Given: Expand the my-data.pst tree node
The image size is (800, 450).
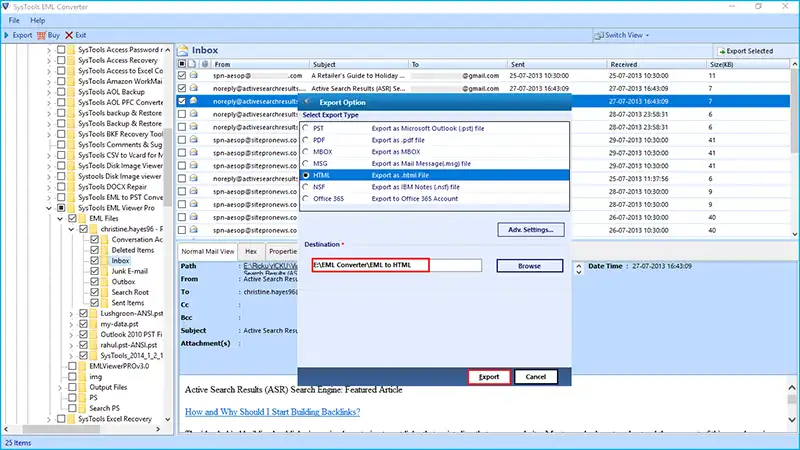Looking at the screenshot, I should (71, 324).
